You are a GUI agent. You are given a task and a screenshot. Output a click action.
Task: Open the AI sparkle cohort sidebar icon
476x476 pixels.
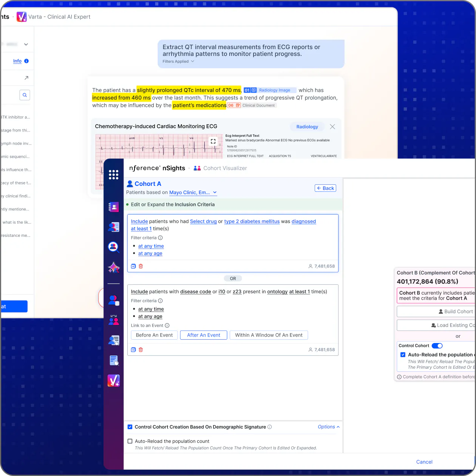(x=113, y=267)
